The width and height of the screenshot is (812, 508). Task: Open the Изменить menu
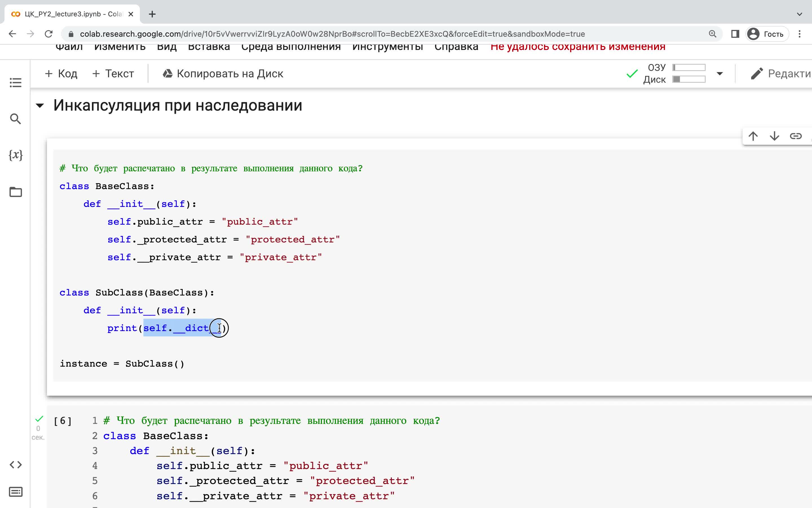(120, 47)
